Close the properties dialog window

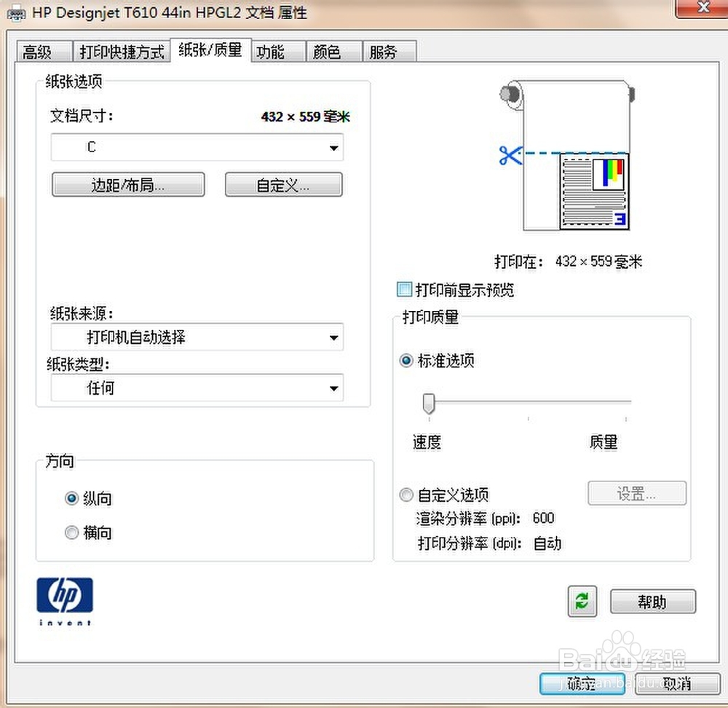(x=702, y=8)
